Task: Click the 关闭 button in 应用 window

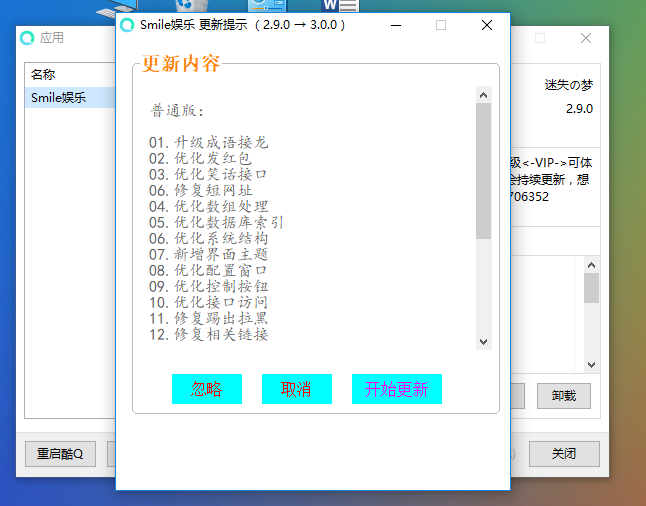Action: (x=564, y=453)
